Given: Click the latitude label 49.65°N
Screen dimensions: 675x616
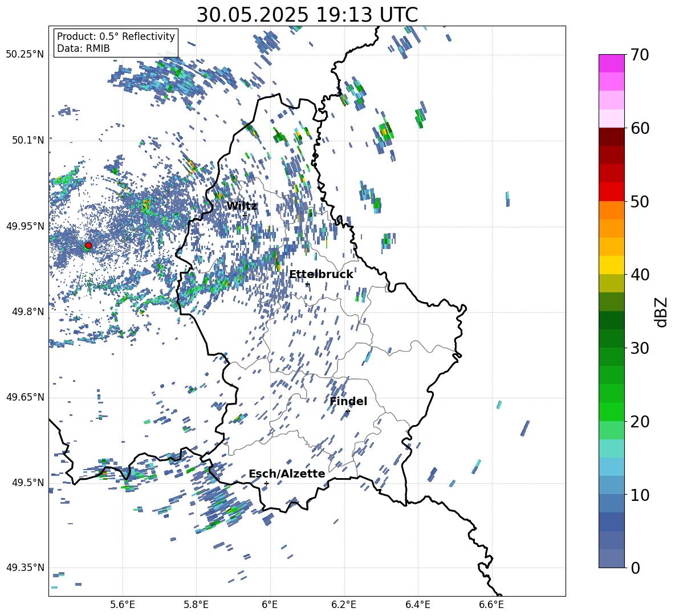Looking at the screenshot, I should point(25,397).
